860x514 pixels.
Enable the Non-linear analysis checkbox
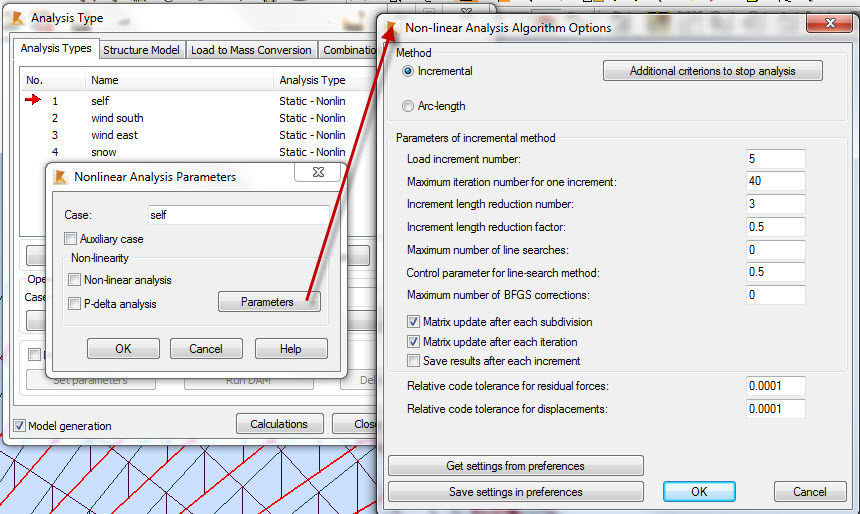(x=74, y=280)
